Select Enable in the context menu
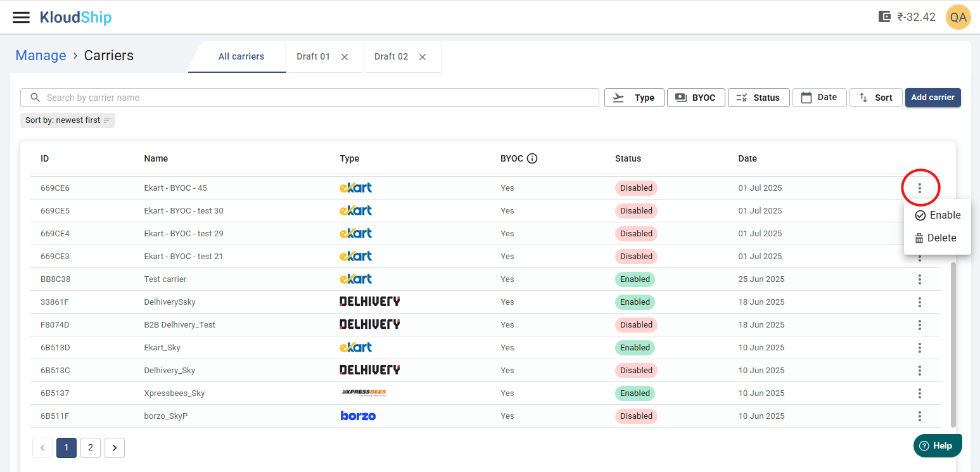 938,215
